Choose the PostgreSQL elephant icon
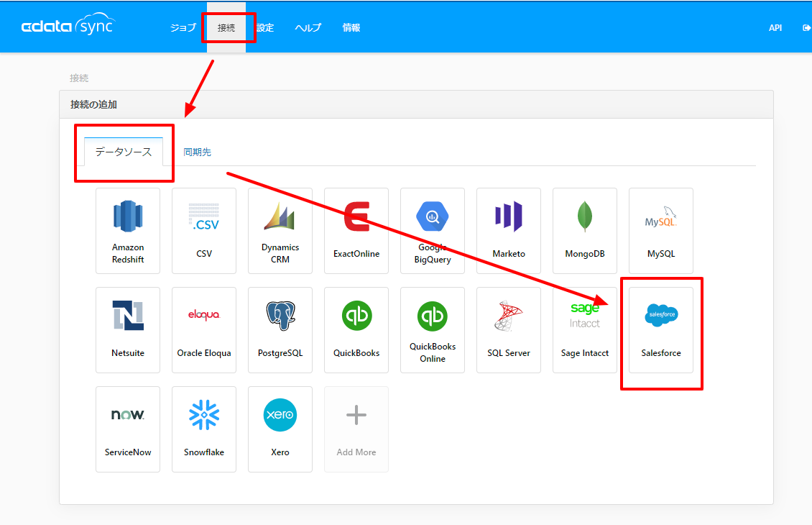The height and width of the screenshot is (525, 812). click(280, 315)
